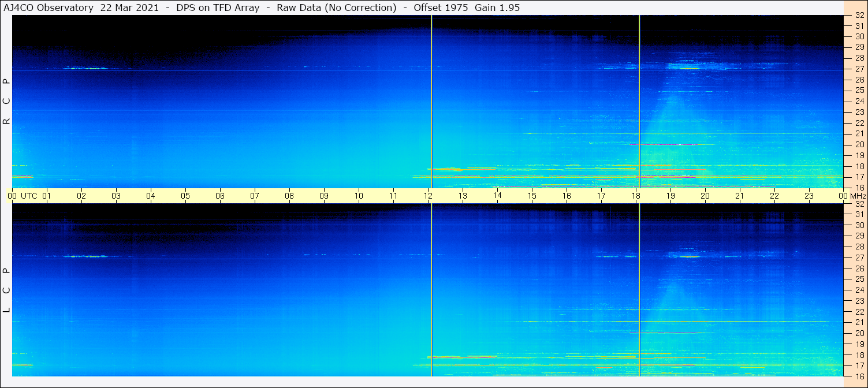The image size is (868, 388).
Task: Select hour 06 on the UTC axis
Action: pos(220,196)
